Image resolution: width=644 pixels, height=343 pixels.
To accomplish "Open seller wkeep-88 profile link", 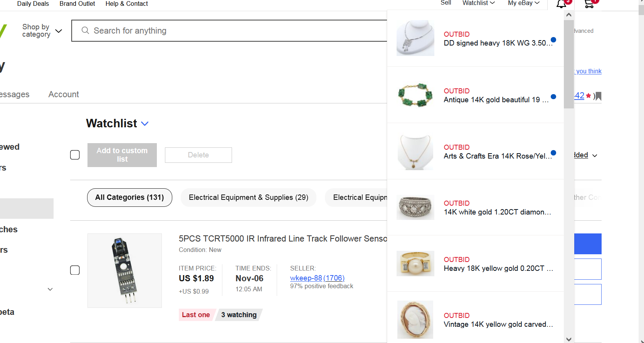I will pos(306,278).
